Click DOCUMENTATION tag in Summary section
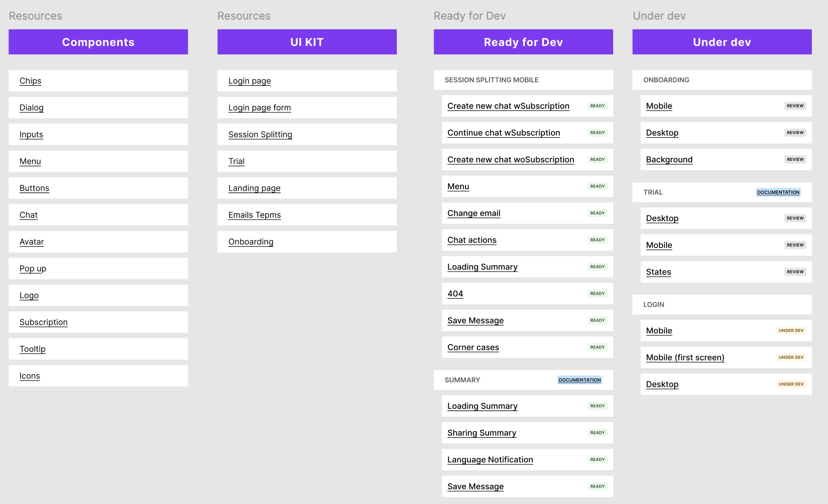Viewport: 828px width, 504px height. (579, 380)
